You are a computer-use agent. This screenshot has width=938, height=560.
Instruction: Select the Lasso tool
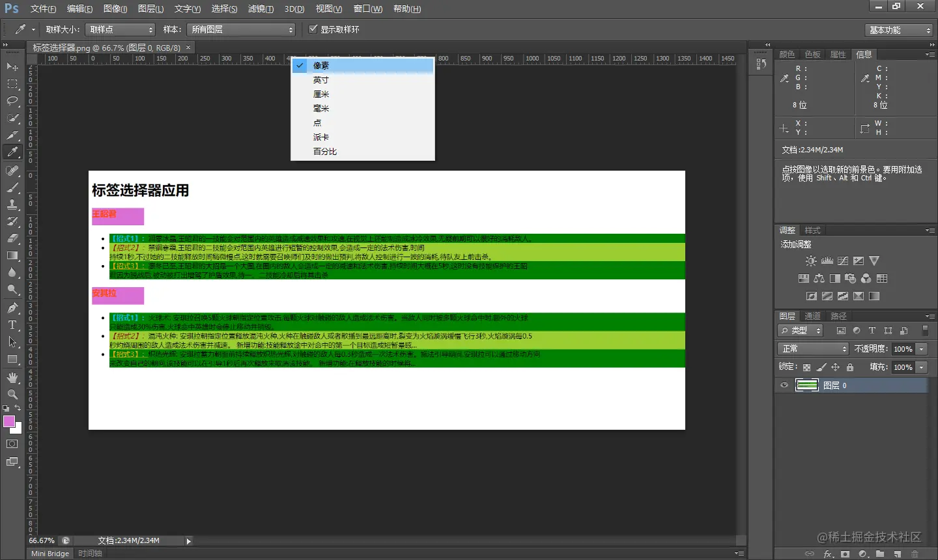(x=12, y=101)
